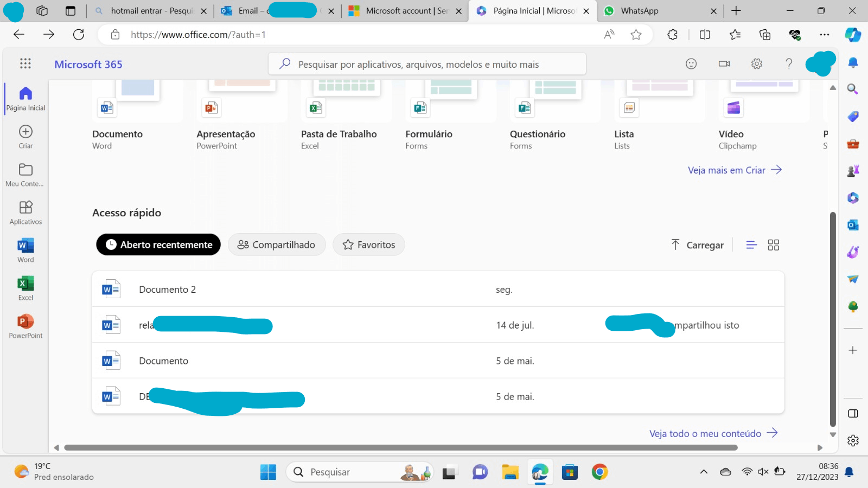Image resolution: width=868 pixels, height=488 pixels.
Task: Launch Word from the left rail
Action: (25, 251)
